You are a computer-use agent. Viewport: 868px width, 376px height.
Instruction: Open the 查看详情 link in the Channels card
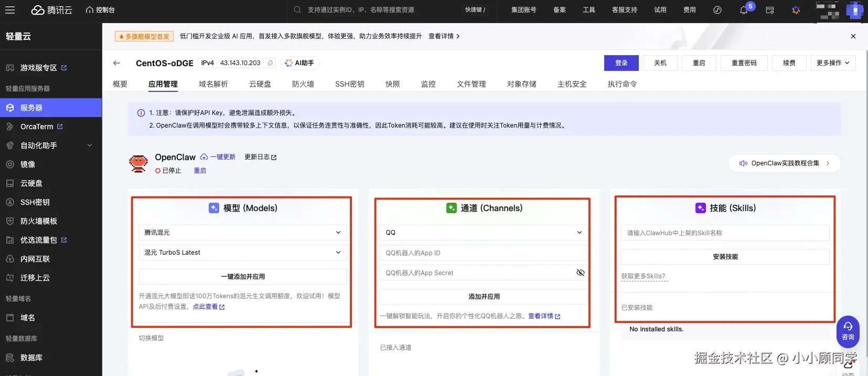pyautogui.click(x=544, y=316)
